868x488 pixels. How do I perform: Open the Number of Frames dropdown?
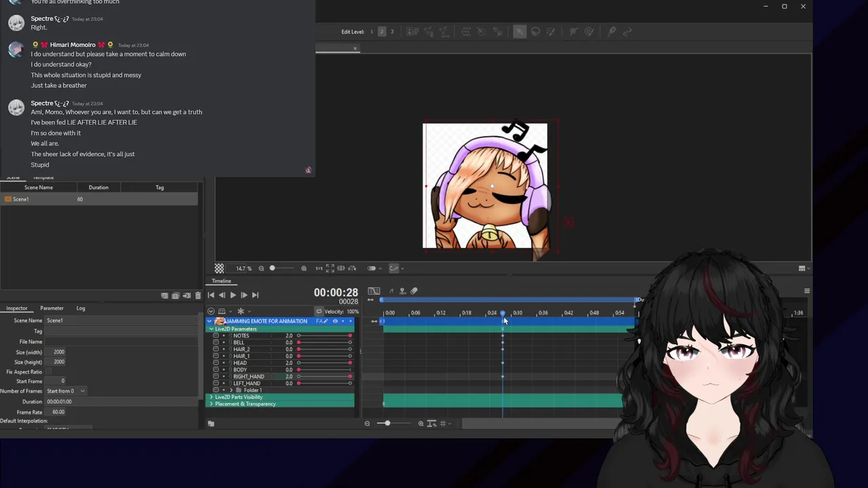(x=66, y=391)
